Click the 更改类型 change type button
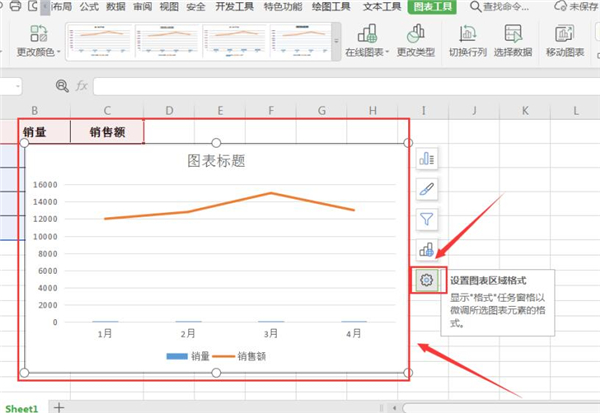The image size is (600, 413). pyautogui.click(x=415, y=41)
